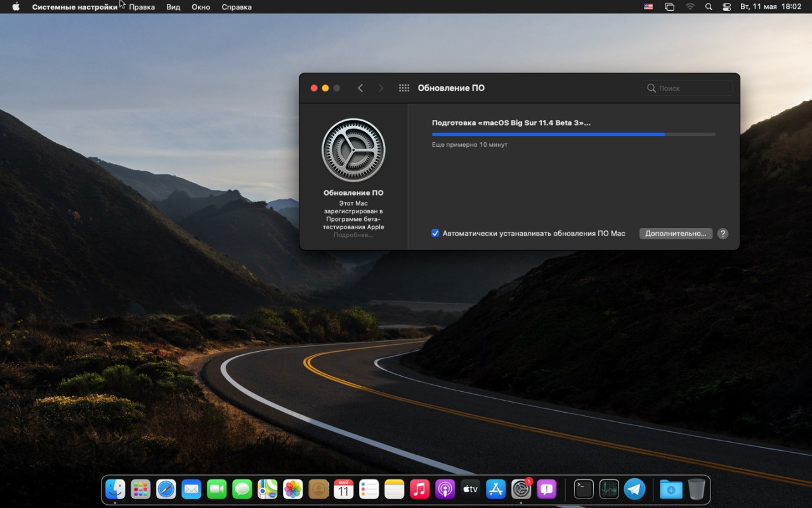Click the Software Update gear icon
812x508 pixels.
coord(353,150)
